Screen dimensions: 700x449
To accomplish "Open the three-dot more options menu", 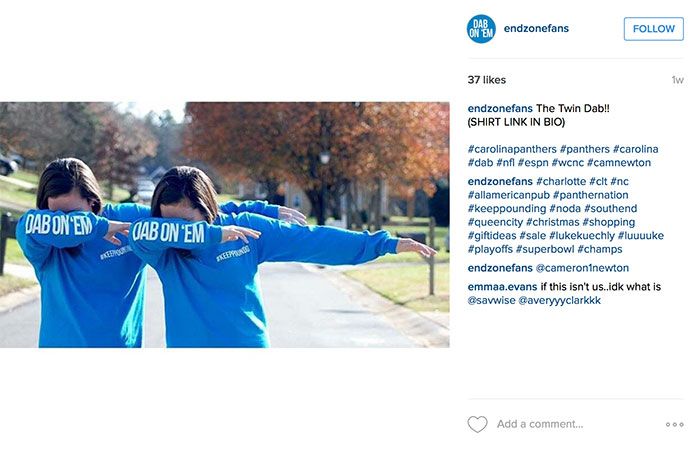I will (674, 424).
